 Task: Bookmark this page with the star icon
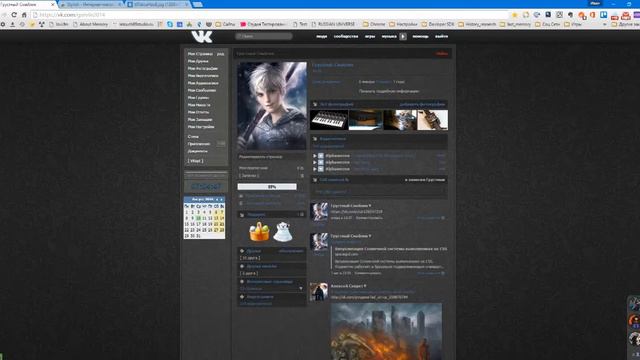[515, 15]
